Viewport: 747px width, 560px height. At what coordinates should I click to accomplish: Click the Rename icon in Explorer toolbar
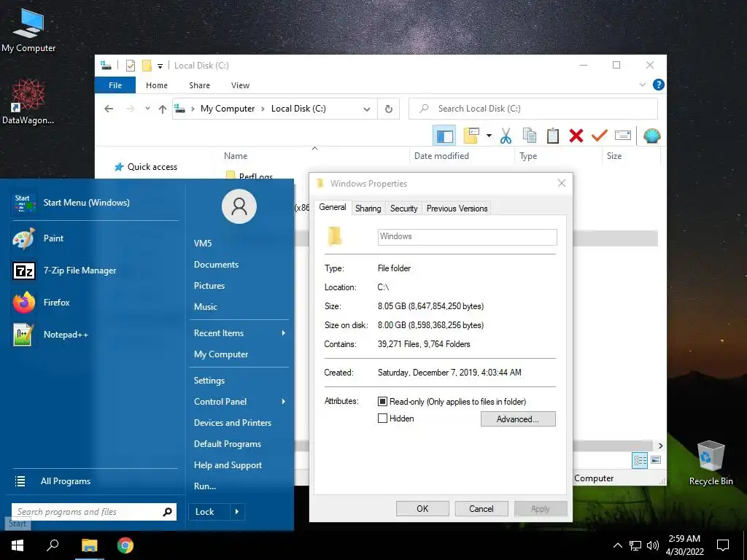pos(623,136)
